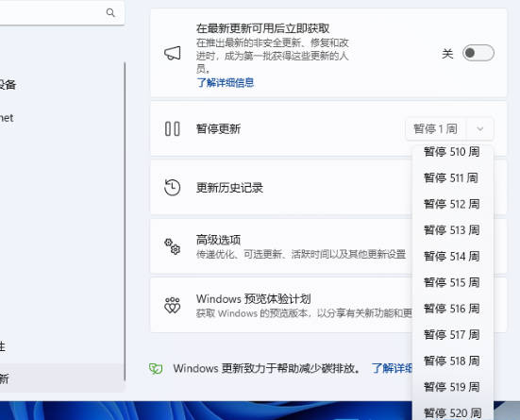Click the search magnifier icon

[x=110, y=12]
